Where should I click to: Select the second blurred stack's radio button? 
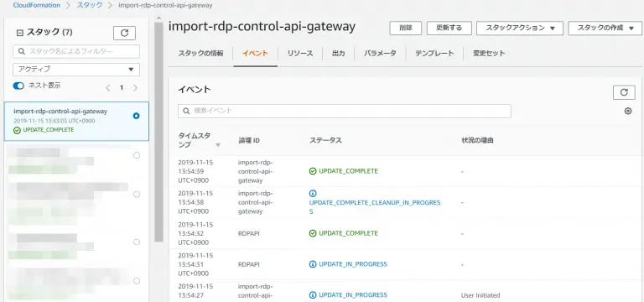click(137, 195)
